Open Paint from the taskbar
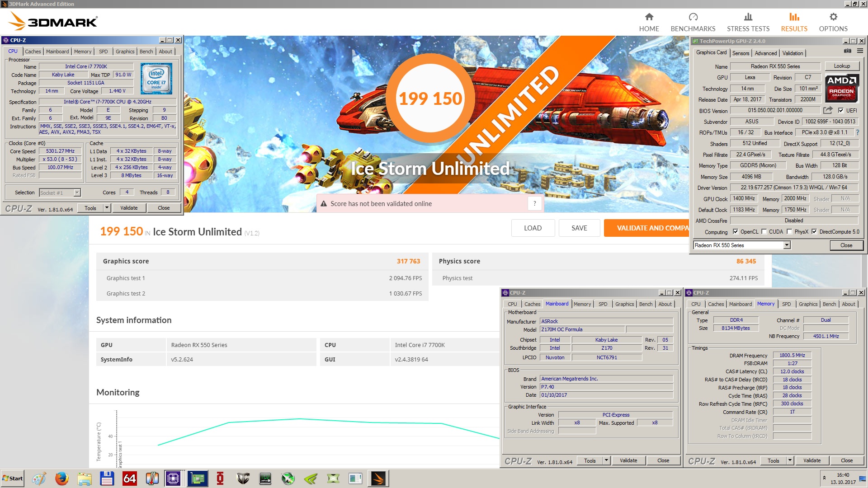Image resolution: width=868 pixels, height=488 pixels. [39, 479]
